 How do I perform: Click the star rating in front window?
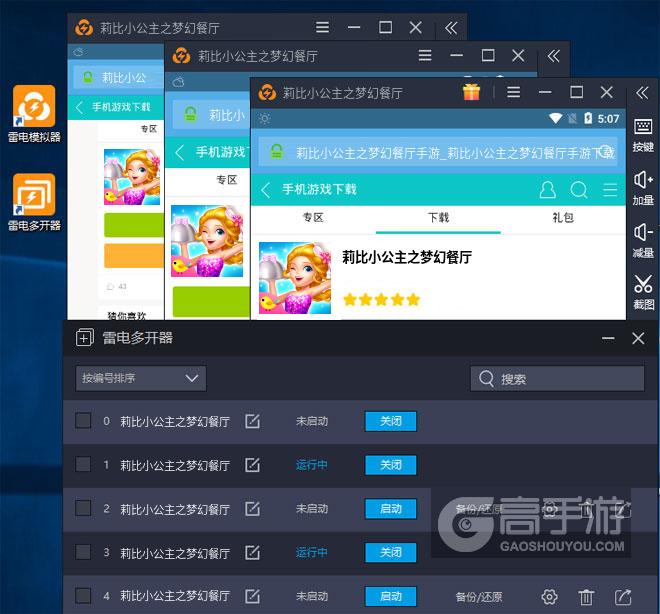pyautogui.click(x=381, y=300)
